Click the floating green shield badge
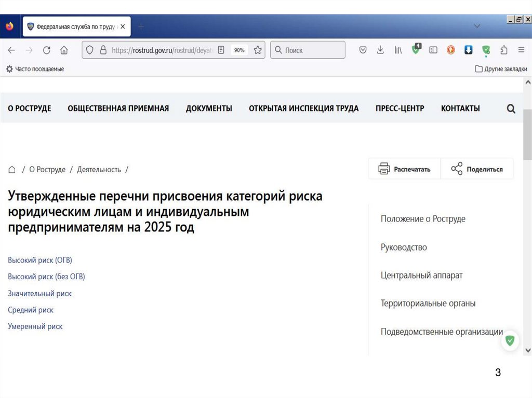 510,340
